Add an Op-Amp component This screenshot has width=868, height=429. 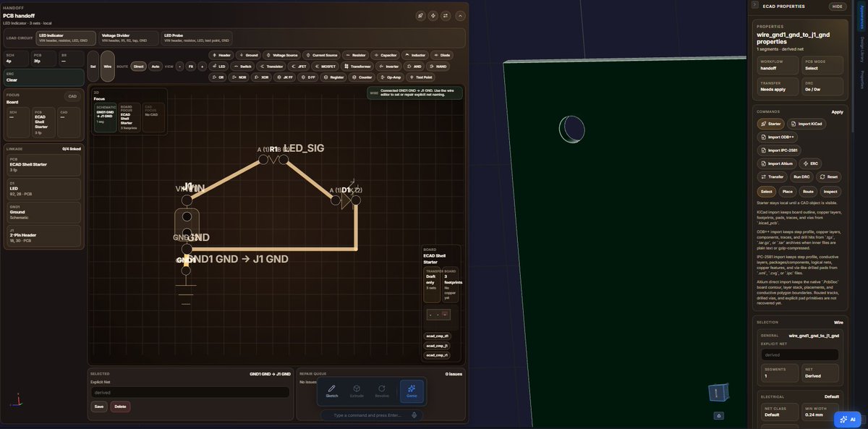391,77
